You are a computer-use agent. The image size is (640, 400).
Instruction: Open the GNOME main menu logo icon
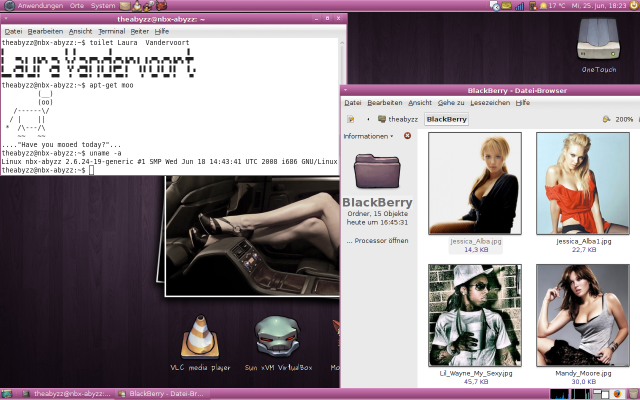(9, 6)
